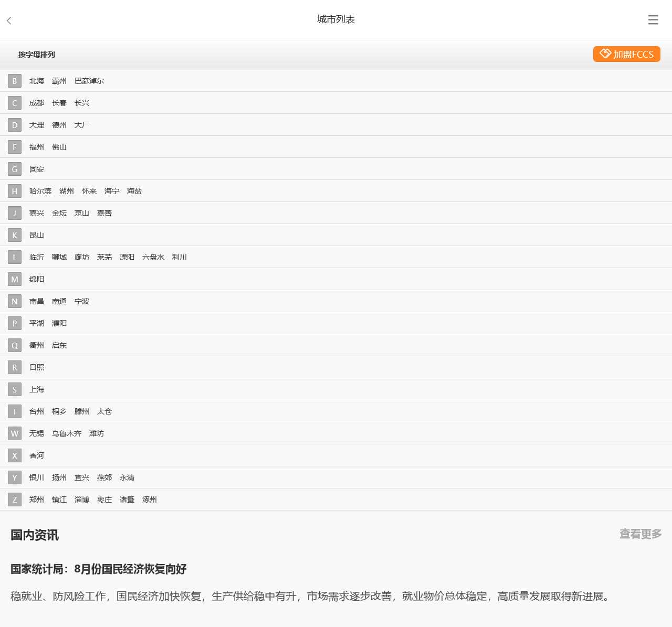Open the hamburger menu icon
672x627 pixels.
coord(653,20)
